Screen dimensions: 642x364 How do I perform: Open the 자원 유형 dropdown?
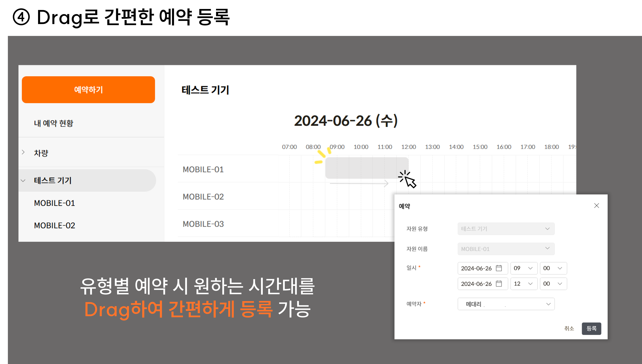pos(506,229)
